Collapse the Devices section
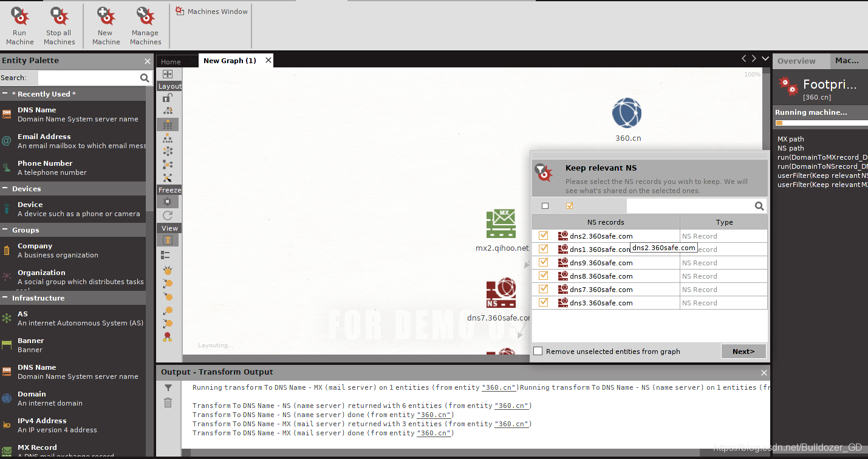Screen dimensions: 868x459 coord(4,189)
